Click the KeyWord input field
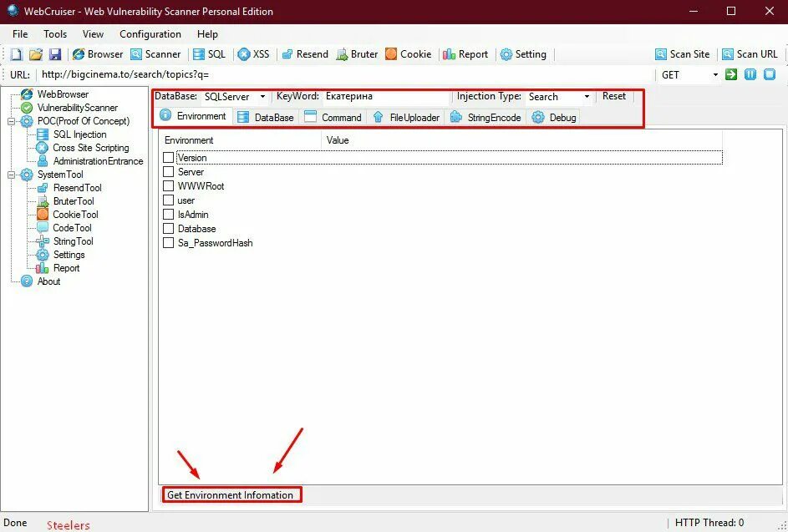The image size is (788, 532). (x=385, y=96)
